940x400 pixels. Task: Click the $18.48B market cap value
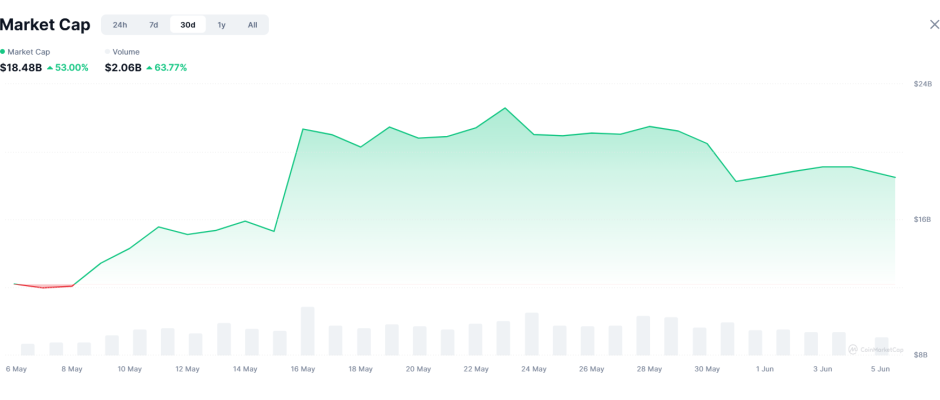click(21, 68)
